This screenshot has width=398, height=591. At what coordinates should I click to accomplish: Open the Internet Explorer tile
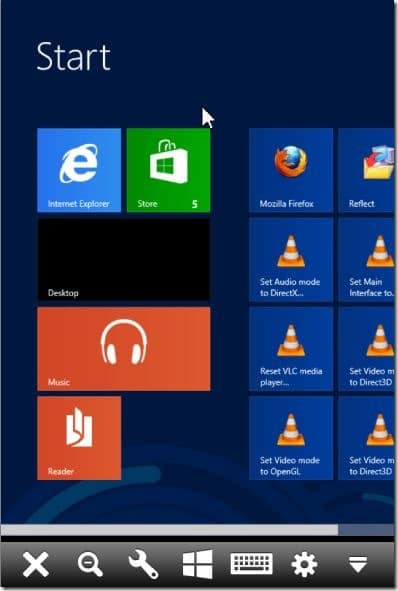(x=79, y=170)
